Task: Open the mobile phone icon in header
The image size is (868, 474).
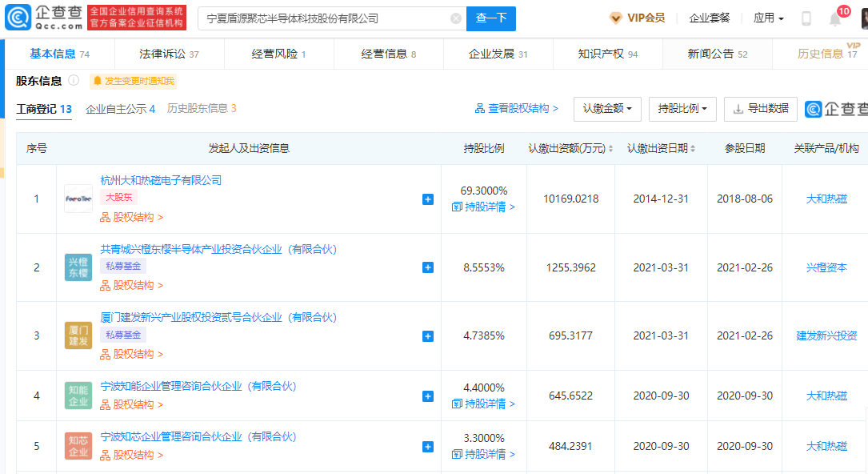Action: tap(806, 18)
